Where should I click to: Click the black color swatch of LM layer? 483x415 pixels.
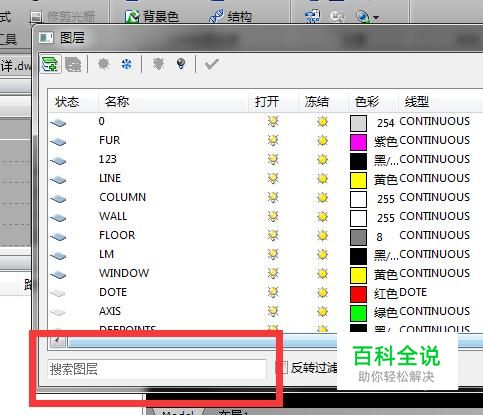358,256
